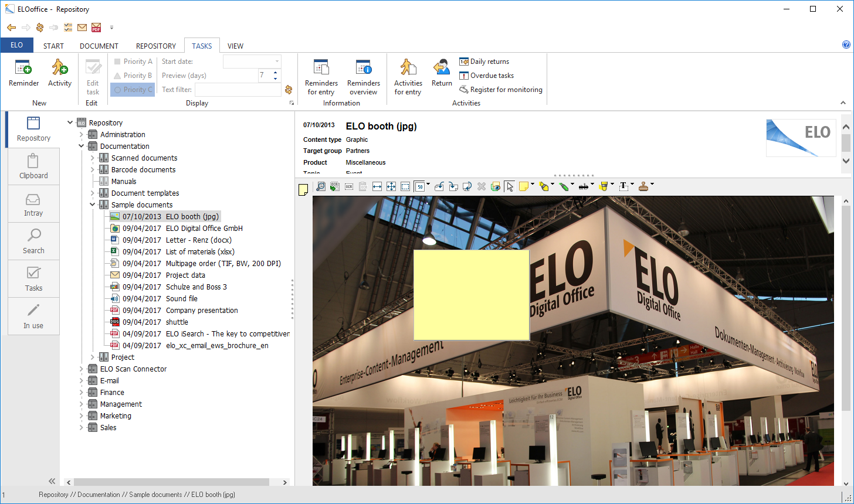Click Register for monitoring

click(x=501, y=90)
